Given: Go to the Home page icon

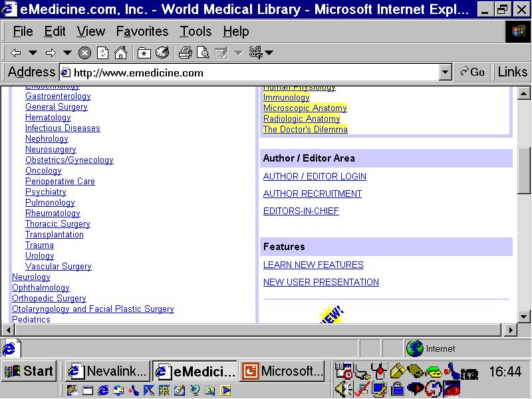Looking at the screenshot, I should [x=120, y=53].
